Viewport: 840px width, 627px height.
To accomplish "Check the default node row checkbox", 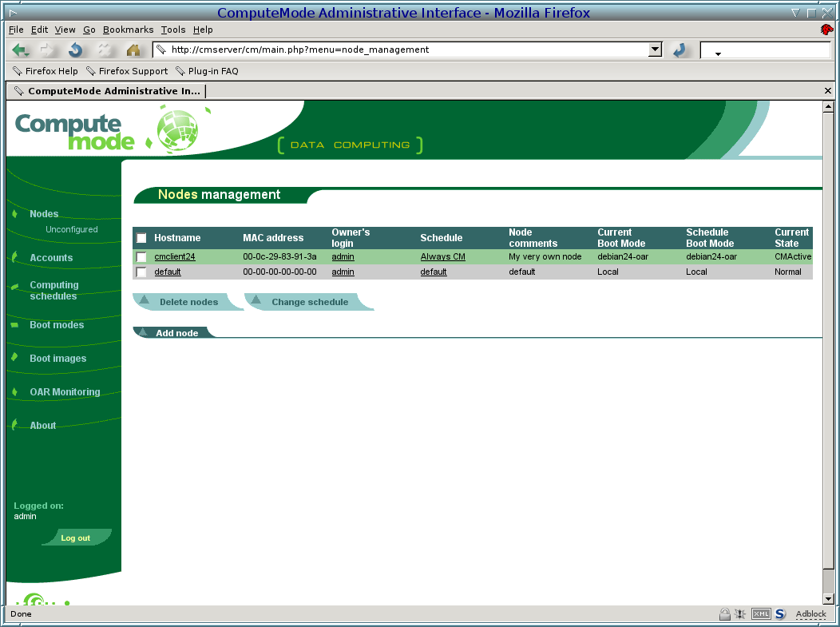I will tap(141, 272).
